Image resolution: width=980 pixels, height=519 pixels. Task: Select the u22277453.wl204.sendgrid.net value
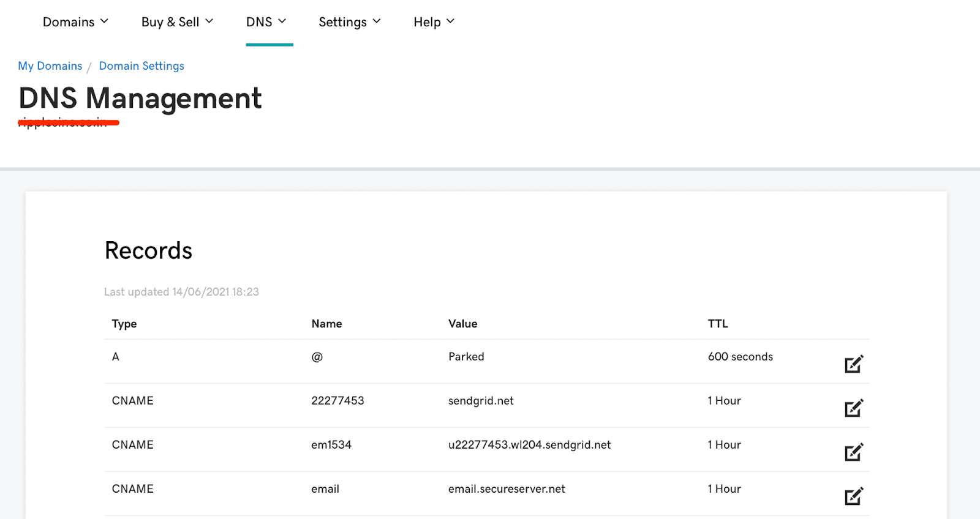pos(529,445)
